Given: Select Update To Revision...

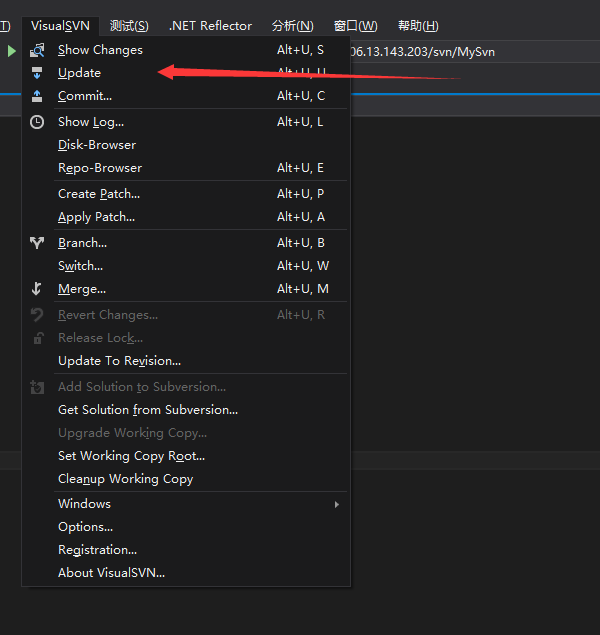Looking at the screenshot, I should tap(186, 361).
